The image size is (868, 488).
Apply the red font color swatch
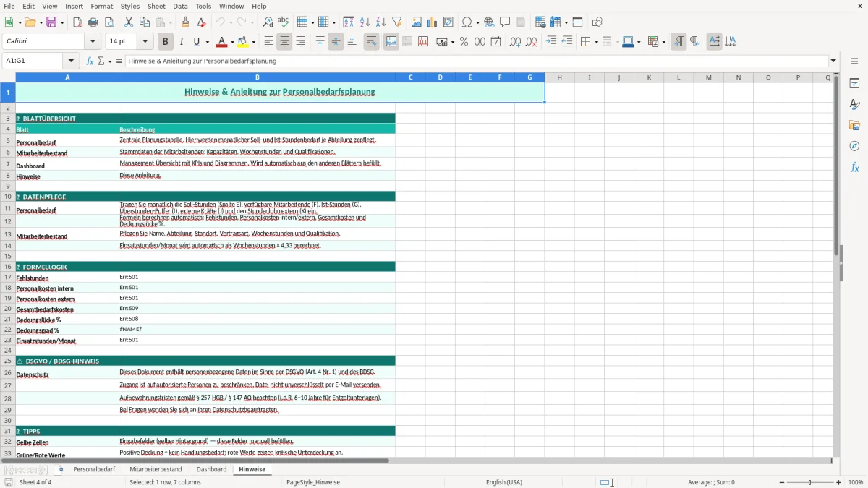point(221,42)
